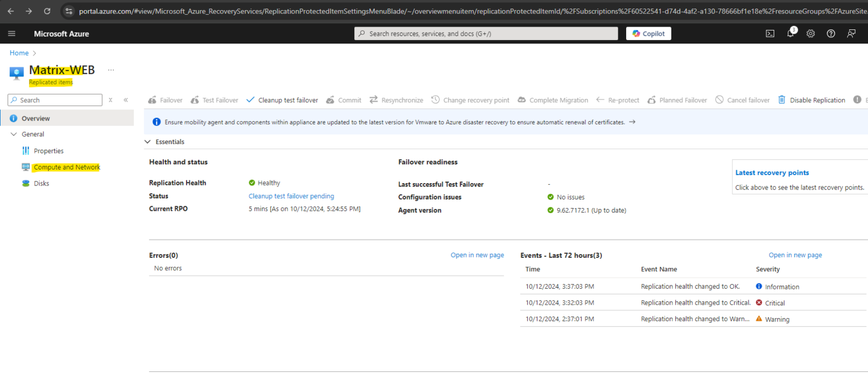Click the Latest recovery points link
This screenshot has width=868, height=377.
pyautogui.click(x=772, y=172)
